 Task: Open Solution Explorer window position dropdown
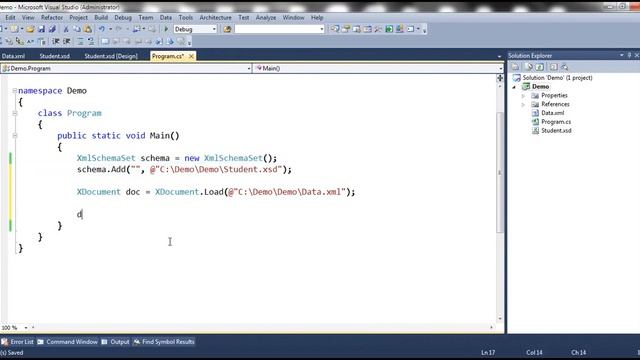(x=622, y=55)
